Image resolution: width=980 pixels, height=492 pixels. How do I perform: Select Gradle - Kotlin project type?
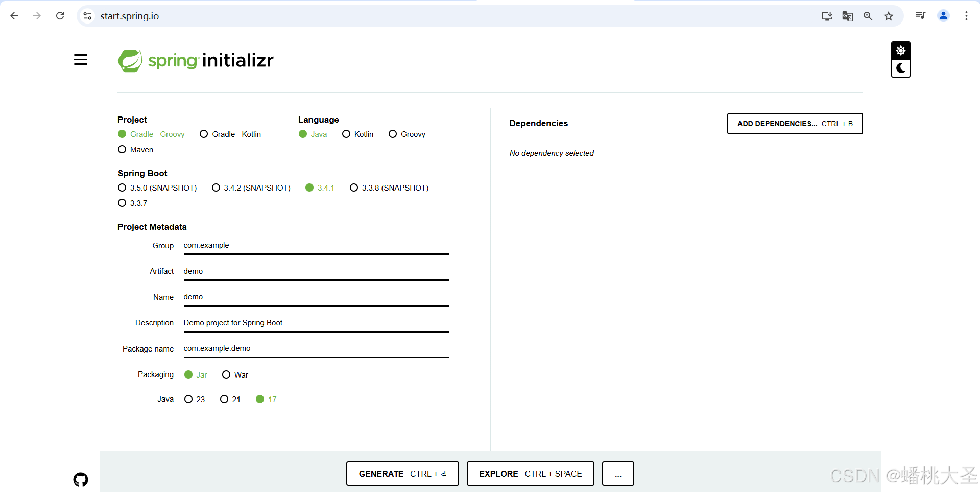[230, 134]
